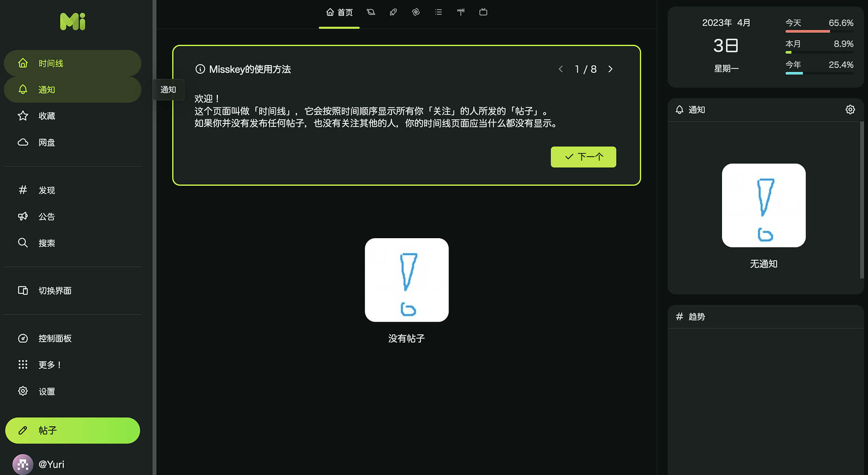Select the rocket social timeline icon
Screen dimensions: 868x475
[393, 12]
